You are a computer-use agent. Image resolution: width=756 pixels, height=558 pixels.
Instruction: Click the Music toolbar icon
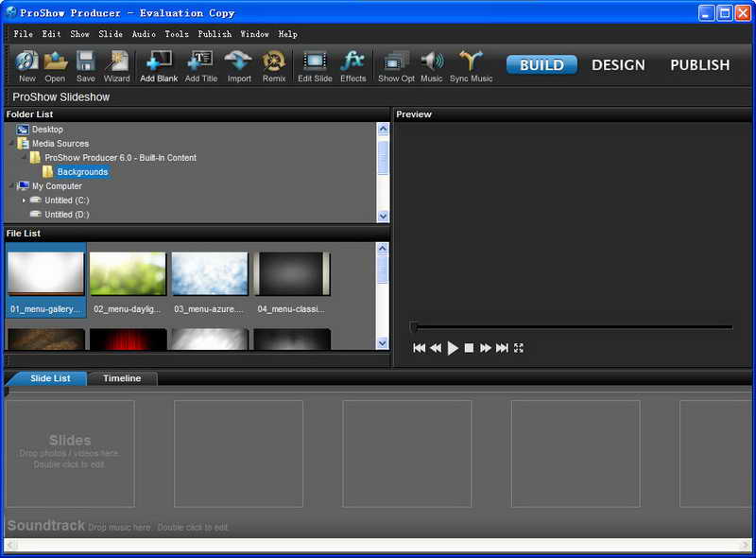point(432,65)
